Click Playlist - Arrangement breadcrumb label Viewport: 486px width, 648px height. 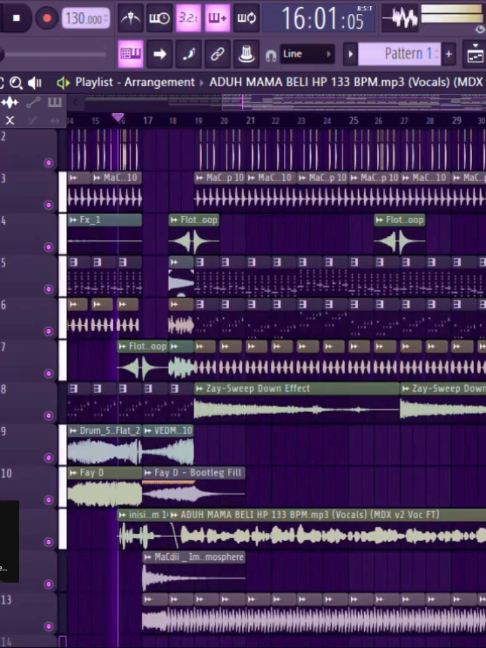tap(135, 82)
